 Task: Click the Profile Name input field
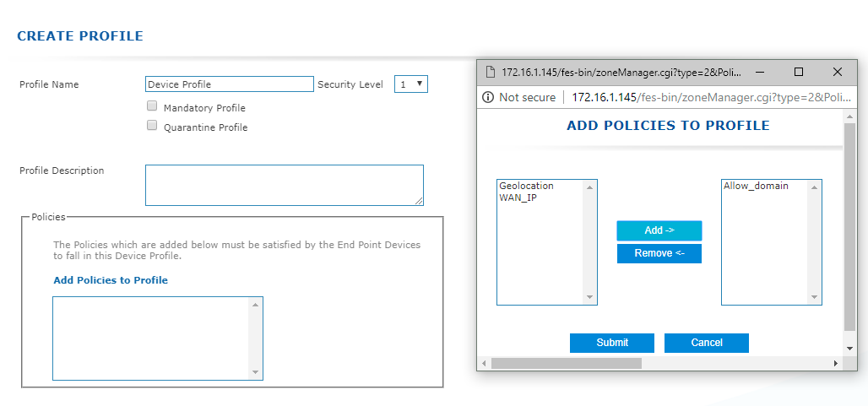(230, 84)
